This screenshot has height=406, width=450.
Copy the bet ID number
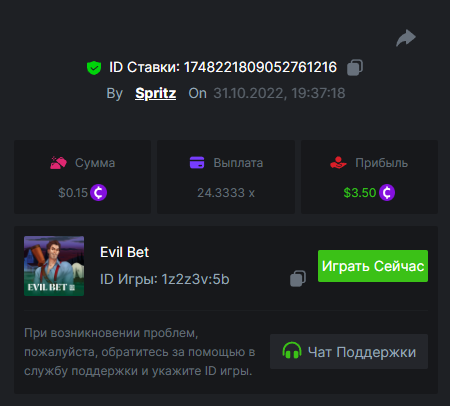point(355,68)
